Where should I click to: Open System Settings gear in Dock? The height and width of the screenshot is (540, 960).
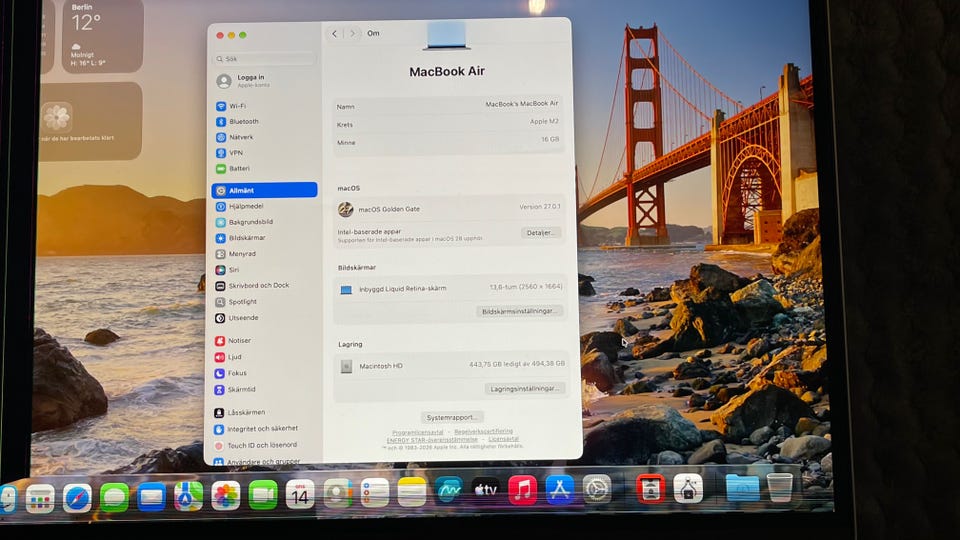point(597,489)
